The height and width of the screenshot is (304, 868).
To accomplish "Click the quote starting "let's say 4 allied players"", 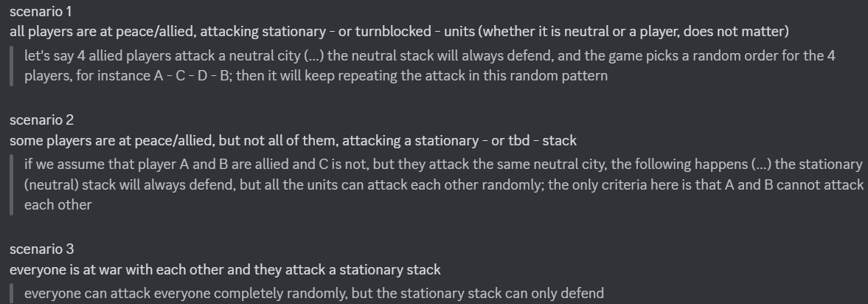I will click(x=429, y=66).
